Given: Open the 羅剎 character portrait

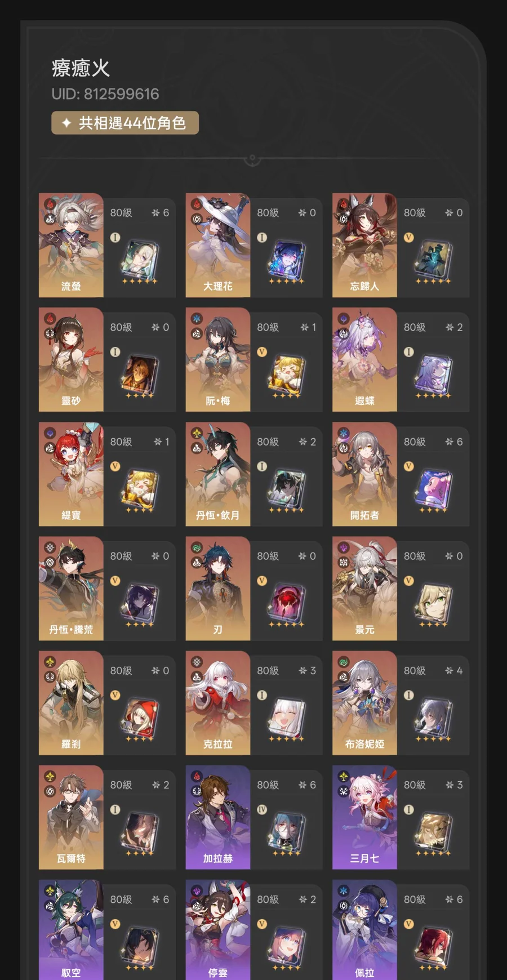Looking at the screenshot, I should [x=71, y=703].
